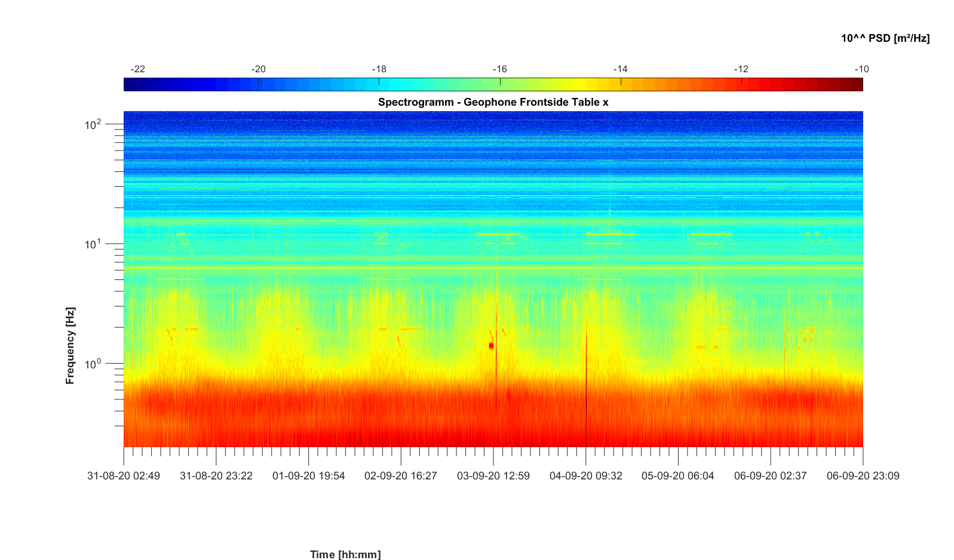Pick the dark red end of the colorbar
This screenshot has width=954, height=560.
pos(858,84)
